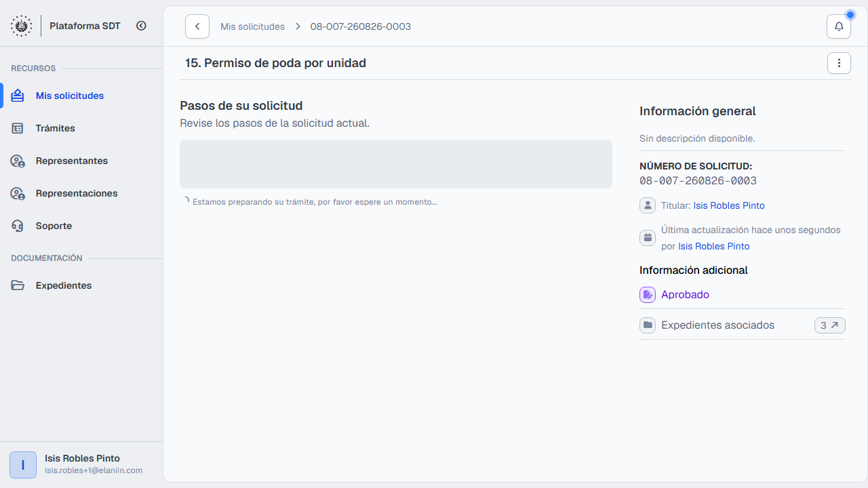The image size is (868, 488).
Task: Click the loading steps placeholder bar
Action: (396, 164)
